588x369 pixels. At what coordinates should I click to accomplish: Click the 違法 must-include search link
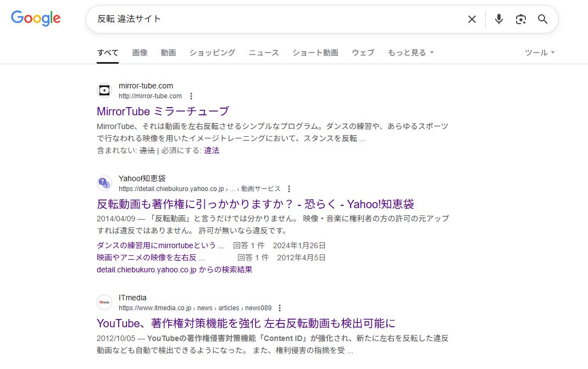(x=212, y=149)
